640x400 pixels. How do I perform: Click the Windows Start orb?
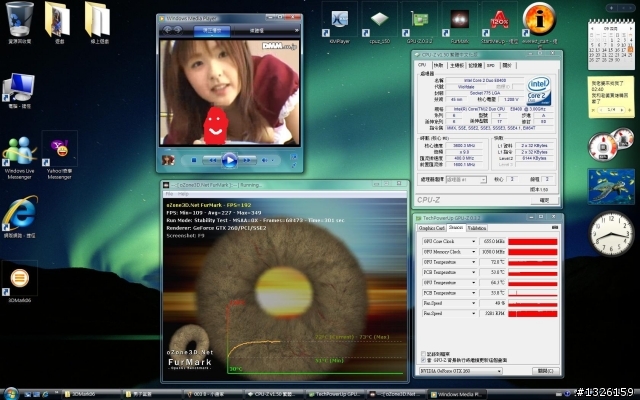(11, 394)
